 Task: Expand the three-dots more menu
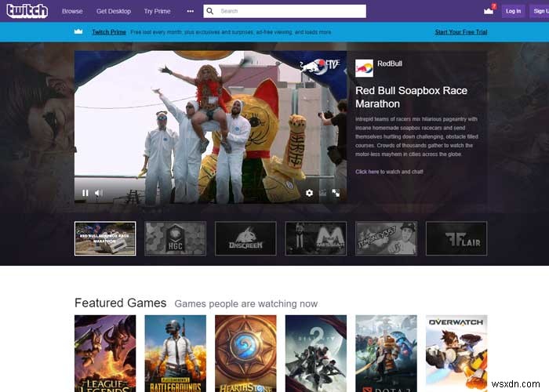(190, 11)
